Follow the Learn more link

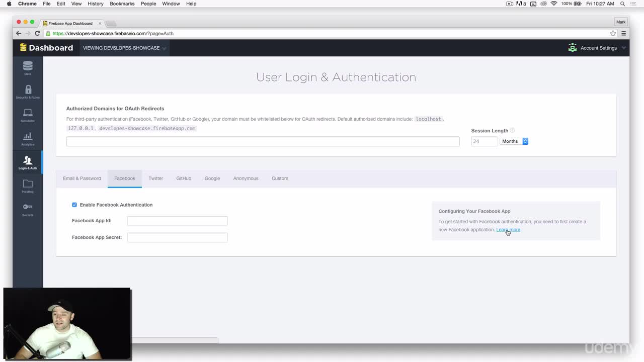(x=508, y=230)
